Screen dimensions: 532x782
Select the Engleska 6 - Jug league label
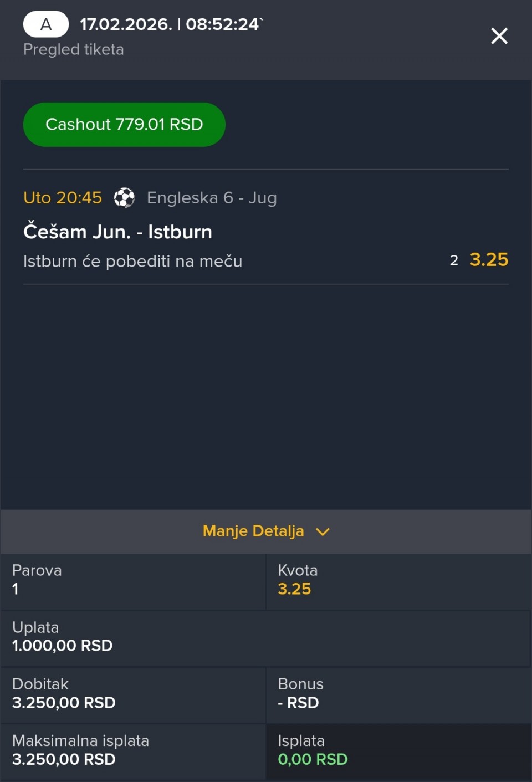pyautogui.click(x=212, y=198)
